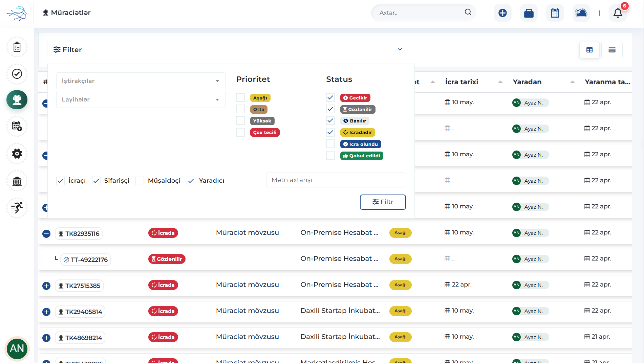
Task: Open ticket TK82935116
Action: point(79,234)
